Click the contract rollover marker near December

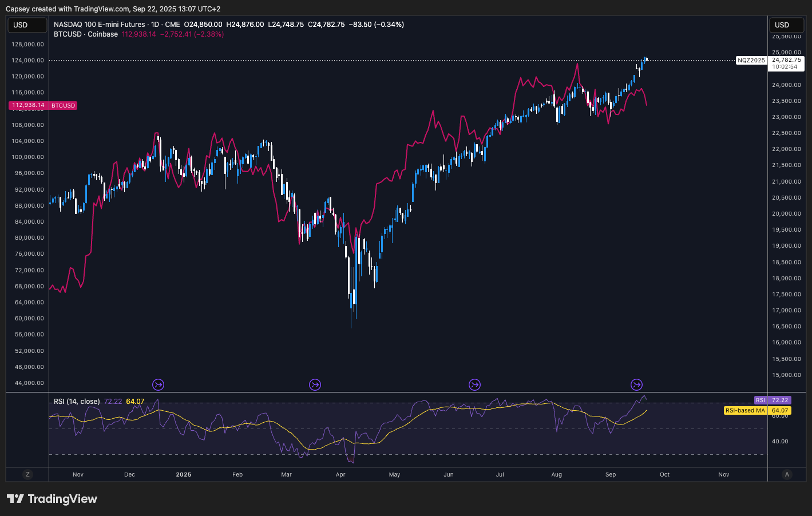(159, 385)
